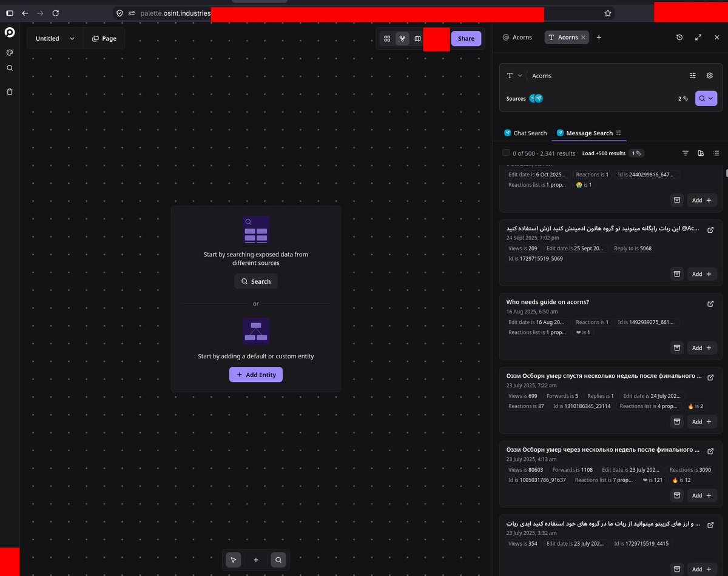Click Load +500 results
The image size is (728, 576).
click(x=604, y=153)
